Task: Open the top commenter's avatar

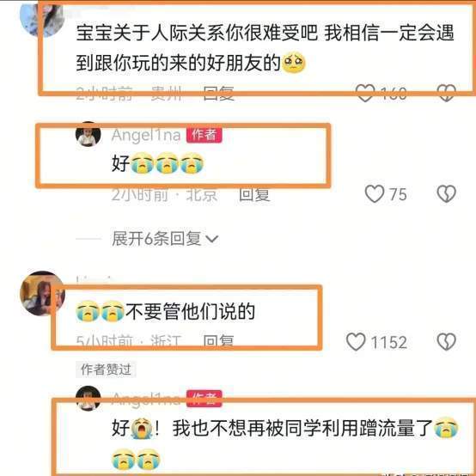Action: coord(42,17)
